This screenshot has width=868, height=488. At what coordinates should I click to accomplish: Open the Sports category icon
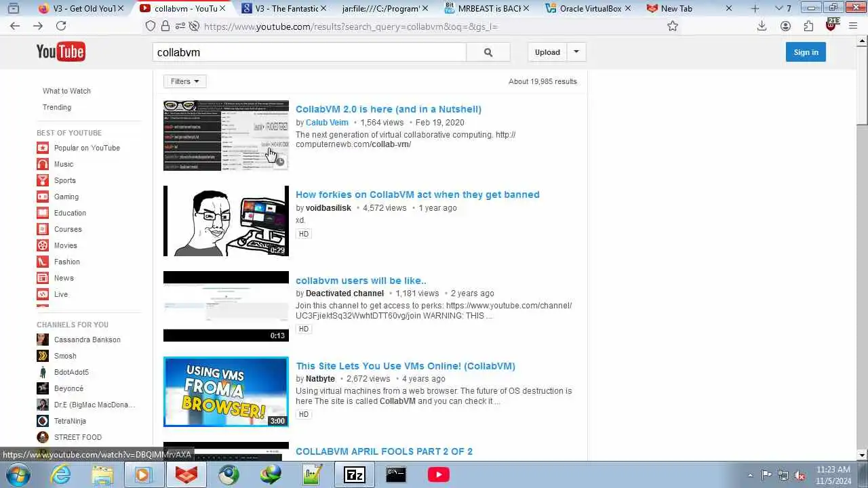click(x=43, y=180)
